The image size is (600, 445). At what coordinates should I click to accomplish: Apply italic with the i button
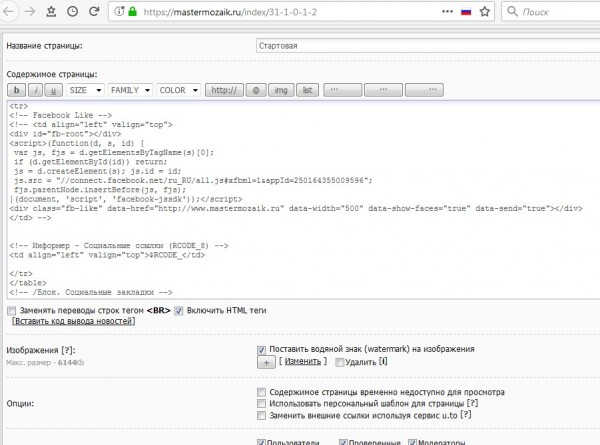click(x=36, y=90)
